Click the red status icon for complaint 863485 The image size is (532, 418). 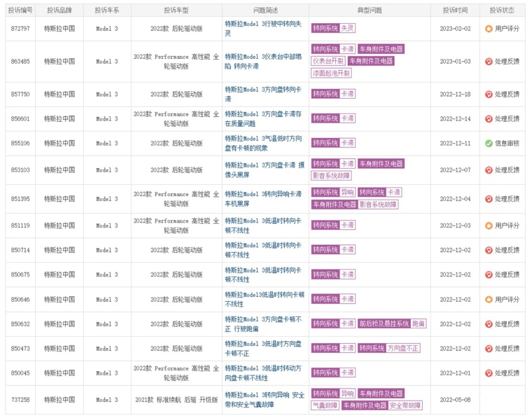[x=488, y=61]
